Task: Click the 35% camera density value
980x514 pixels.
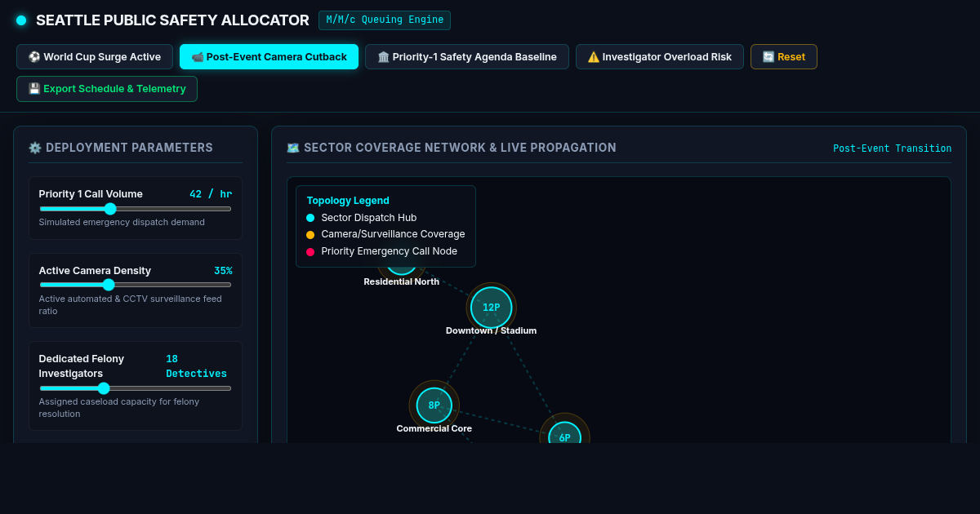Action: 223,271
